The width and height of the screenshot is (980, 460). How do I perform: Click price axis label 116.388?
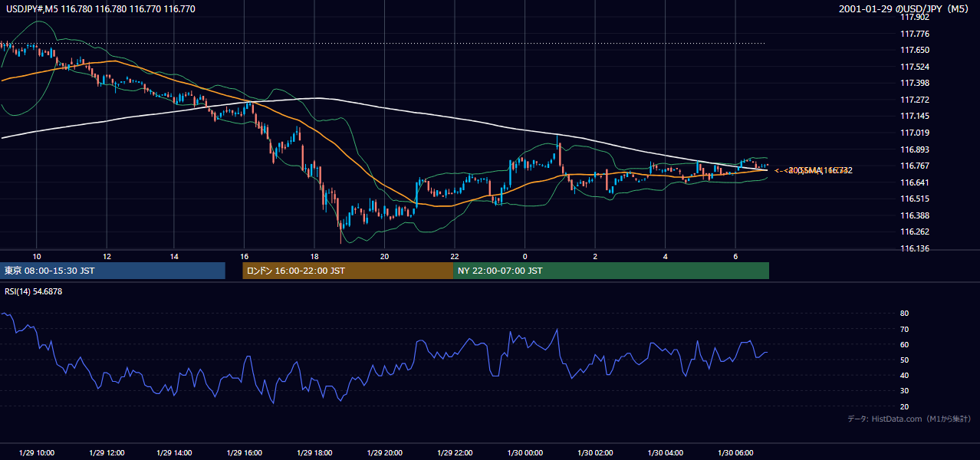914,215
